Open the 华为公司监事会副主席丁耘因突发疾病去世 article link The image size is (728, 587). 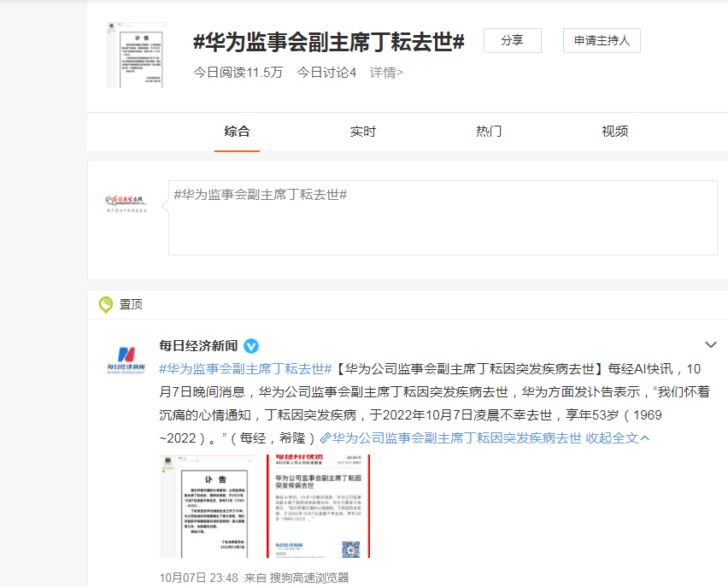tap(451, 438)
